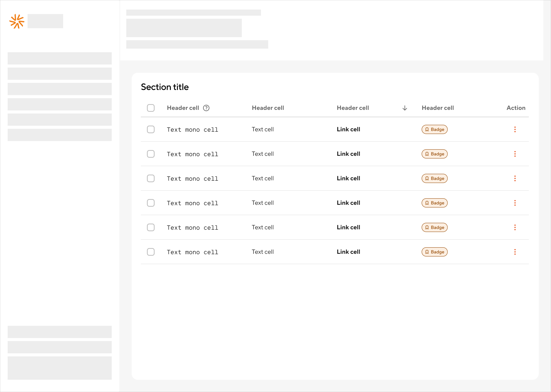
Task: Select 'Text mono cell' in the second row
Action: pyautogui.click(x=192, y=154)
